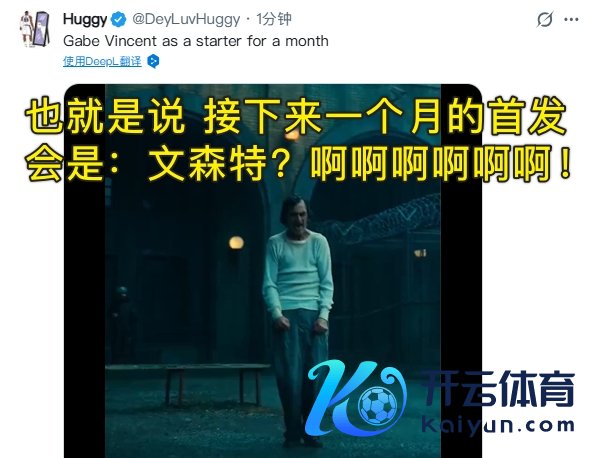Click the 开云体育 watermark text
590x458 pixels.
[499, 389]
